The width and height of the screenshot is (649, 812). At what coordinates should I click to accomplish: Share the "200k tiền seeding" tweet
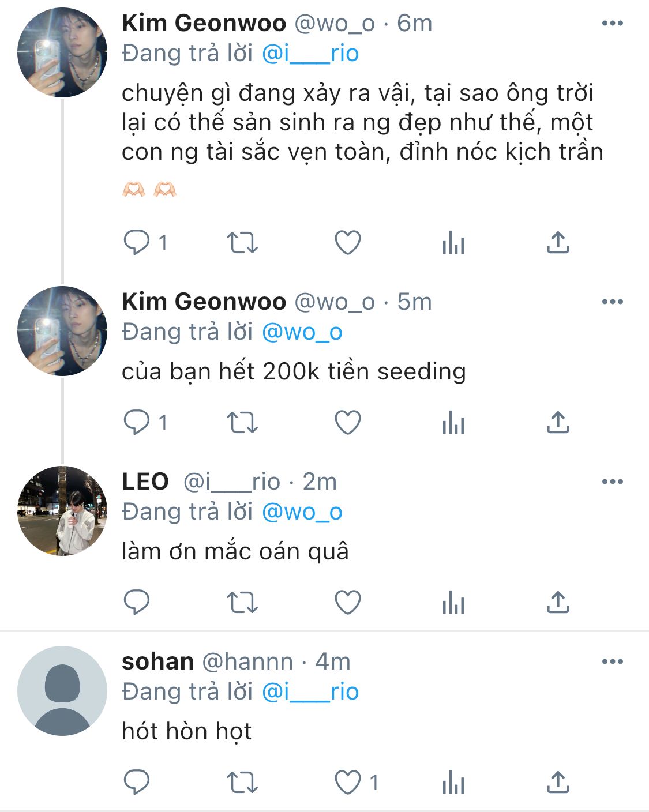pos(558,423)
